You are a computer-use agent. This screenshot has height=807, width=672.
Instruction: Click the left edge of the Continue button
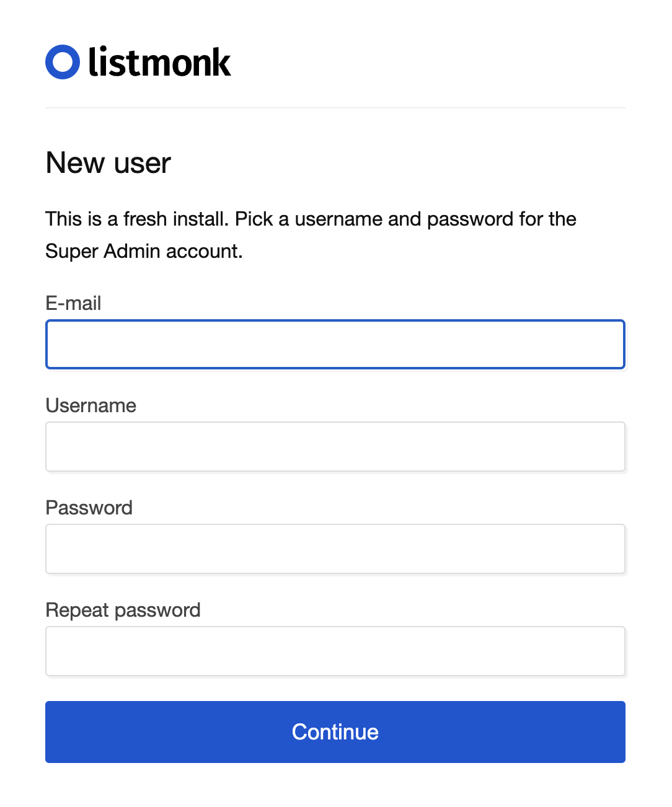(56, 732)
